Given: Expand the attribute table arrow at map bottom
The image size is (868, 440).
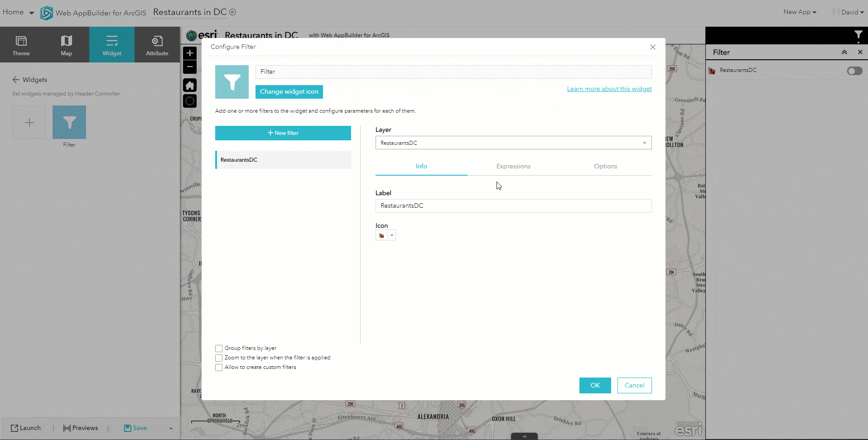Looking at the screenshot, I should point(524,436).
